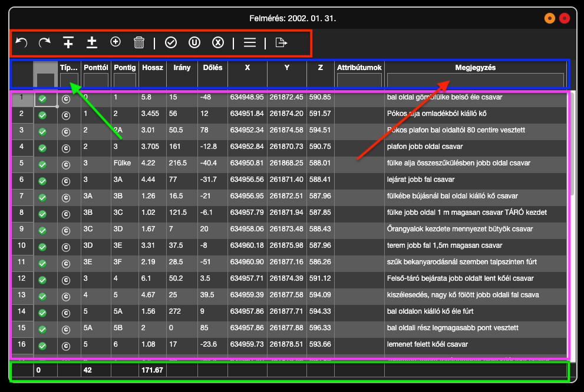Open the hamburger menu in toolbar
The height and width of the screenshot is (392, 584).
tap(250, 42)
